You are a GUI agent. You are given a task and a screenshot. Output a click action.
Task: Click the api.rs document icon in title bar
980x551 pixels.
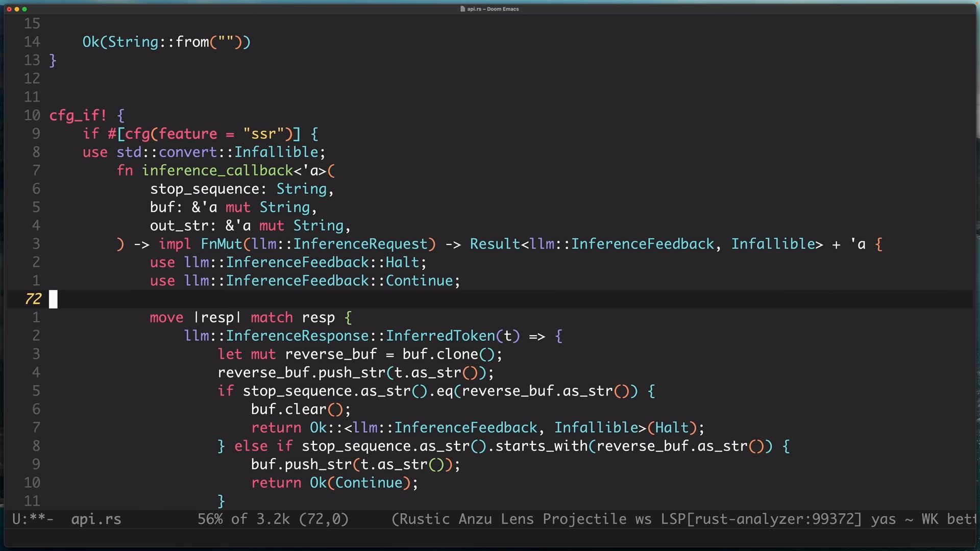[462, 9]
